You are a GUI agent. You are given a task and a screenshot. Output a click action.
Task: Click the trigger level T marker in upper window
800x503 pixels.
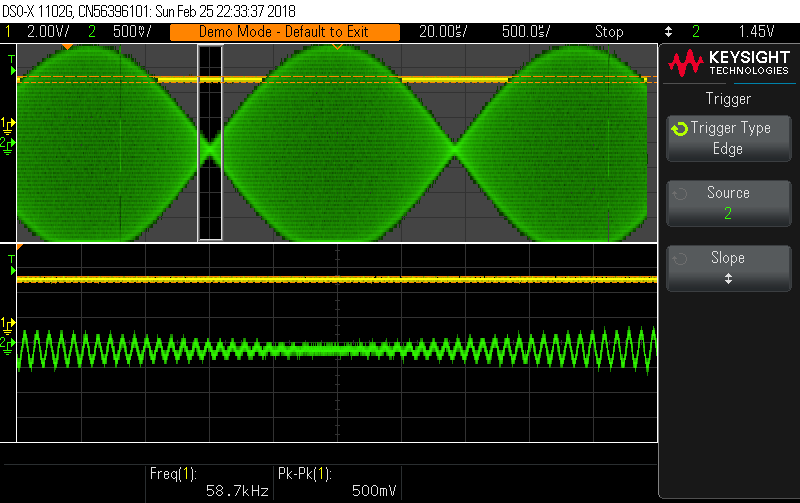pos(12,65)
